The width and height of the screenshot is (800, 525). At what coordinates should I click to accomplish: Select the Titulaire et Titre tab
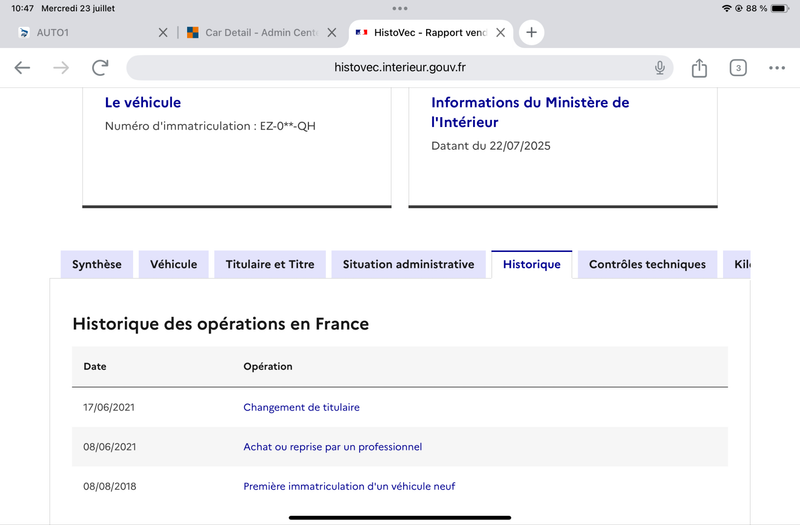(x=270, y=265)
